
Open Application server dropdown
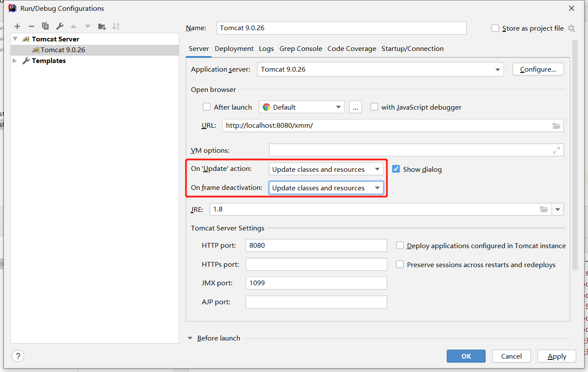(x=380, y=69)
